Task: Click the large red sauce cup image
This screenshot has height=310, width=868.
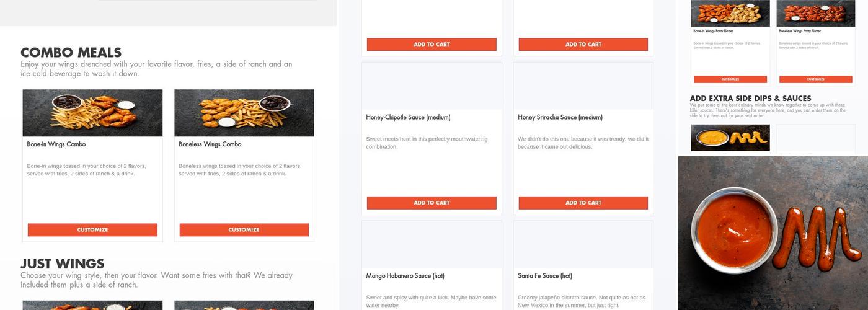Action: [x=773, y=233]
